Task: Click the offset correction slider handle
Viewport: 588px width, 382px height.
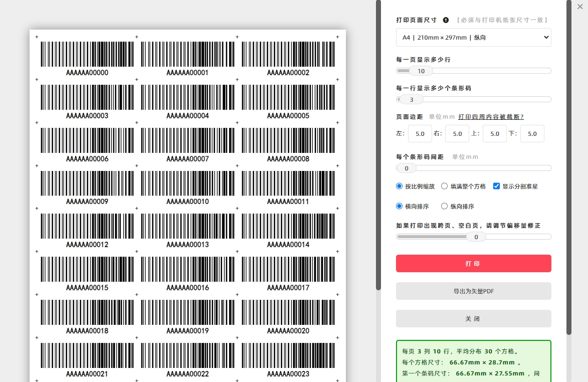Action: coord(476,237)
